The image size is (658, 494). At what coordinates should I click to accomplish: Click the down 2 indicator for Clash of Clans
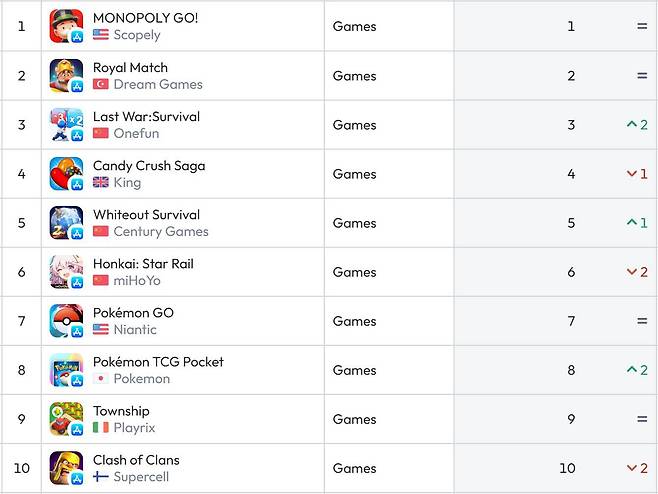click(637, 468)
